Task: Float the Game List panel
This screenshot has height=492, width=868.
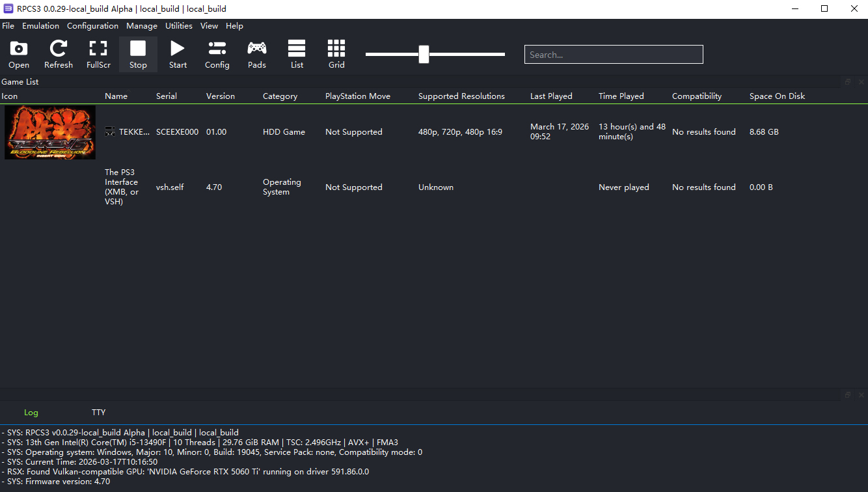Action: (848, 82)
